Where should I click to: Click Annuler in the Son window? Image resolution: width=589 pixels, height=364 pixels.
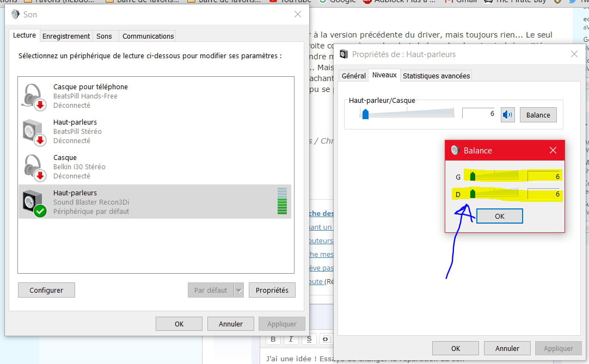pyautogui.click(x=231, y=324)
